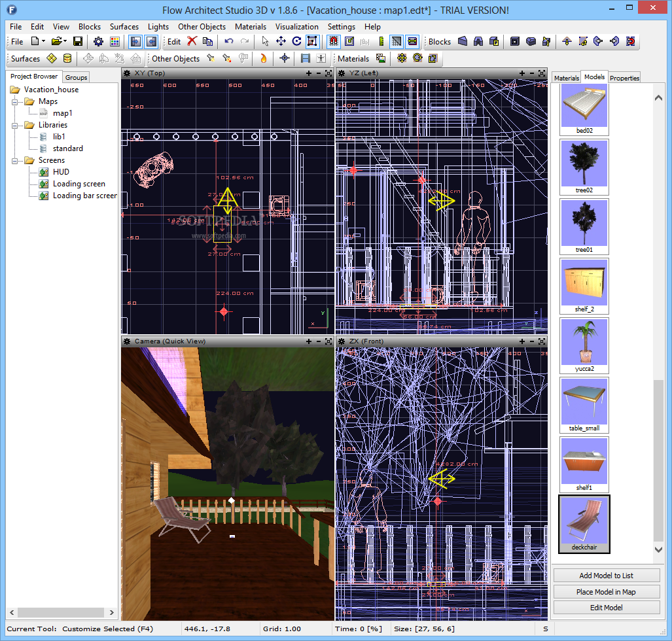The image size is (672, 641).
Task: Delete selection with the red X icon
Action: point(192,41)
